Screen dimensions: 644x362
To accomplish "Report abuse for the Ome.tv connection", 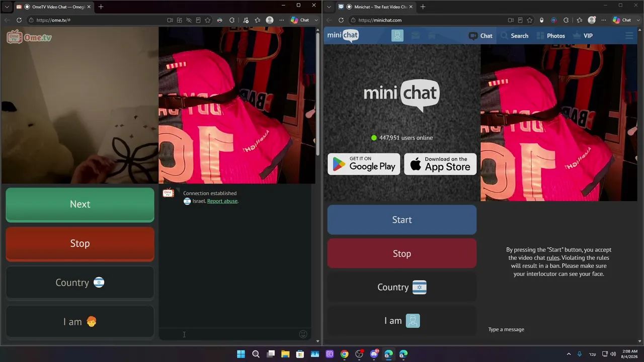I will pyautogui.click(x=222, y=201).
